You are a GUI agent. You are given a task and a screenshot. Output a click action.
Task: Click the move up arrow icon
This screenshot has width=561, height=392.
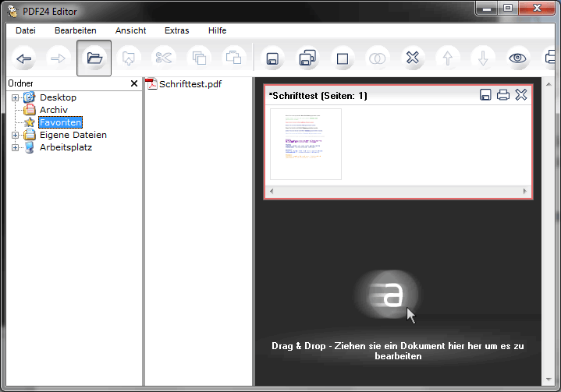(448, 58)
